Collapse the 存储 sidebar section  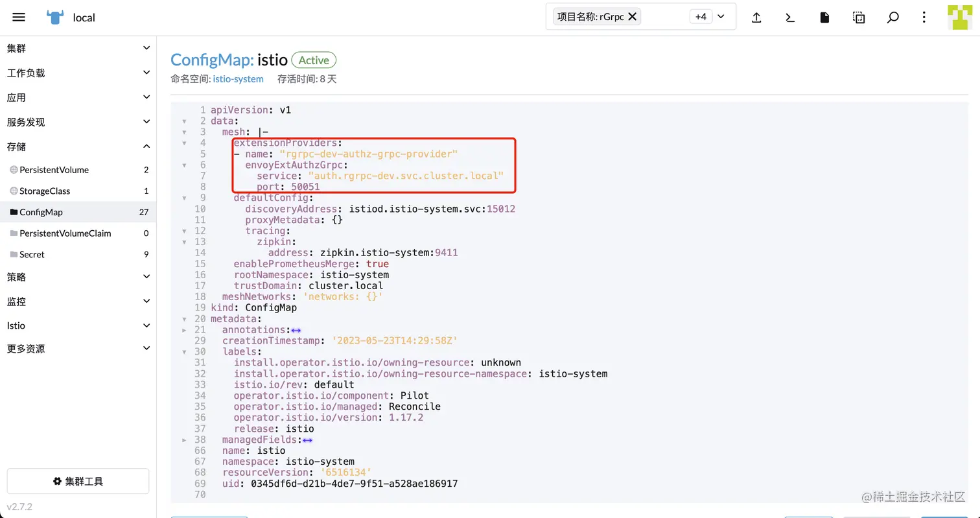click(x=78, y=147)
